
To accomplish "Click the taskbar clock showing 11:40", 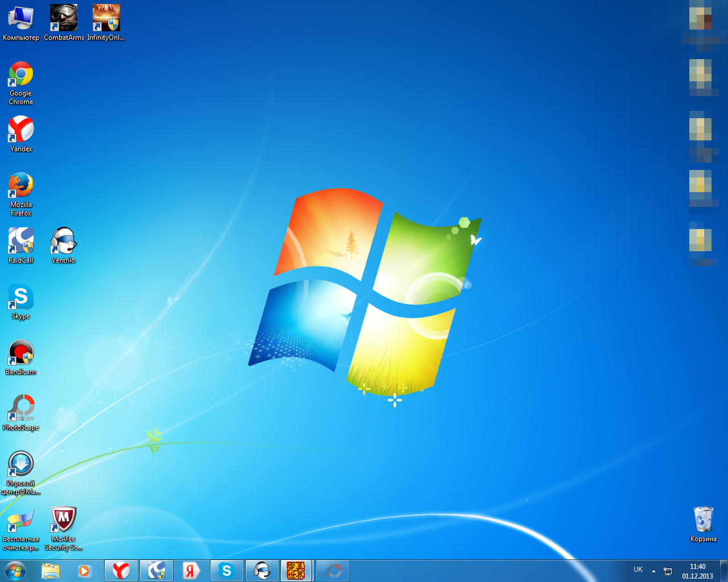I will 697,571.
